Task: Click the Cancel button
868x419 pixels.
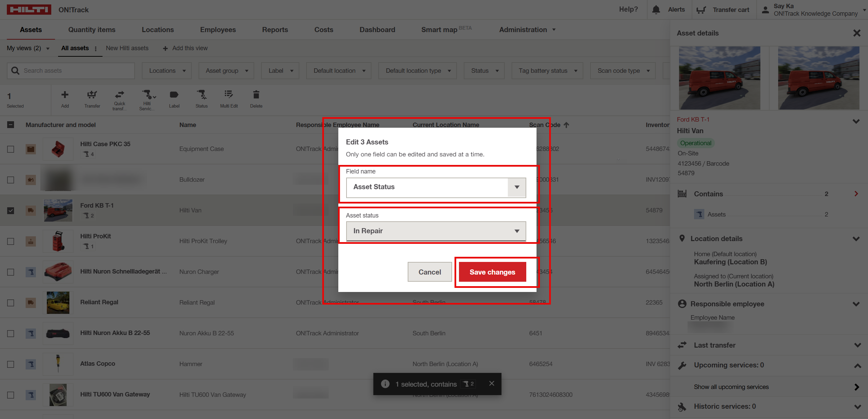Action: click(x=430, y=272)
